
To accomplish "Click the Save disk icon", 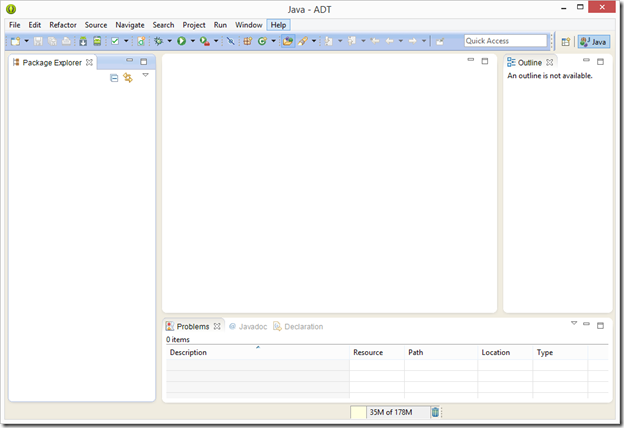I will [38, 41].
